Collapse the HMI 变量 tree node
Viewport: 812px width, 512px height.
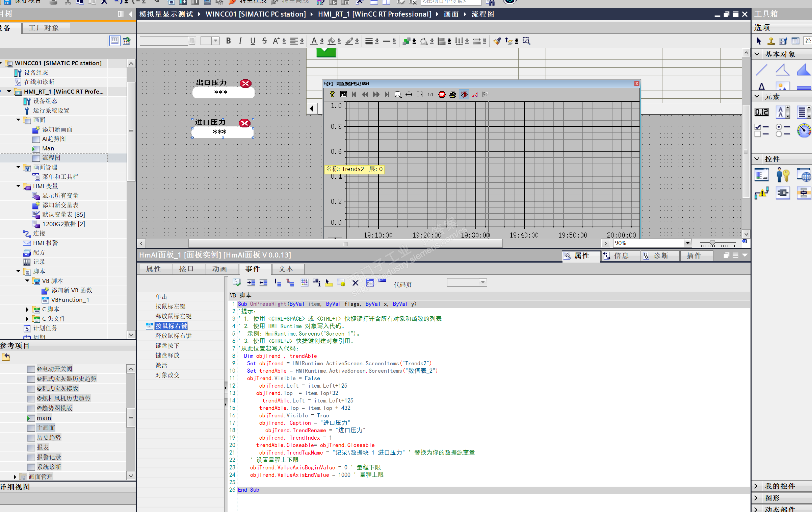(18, 186)
